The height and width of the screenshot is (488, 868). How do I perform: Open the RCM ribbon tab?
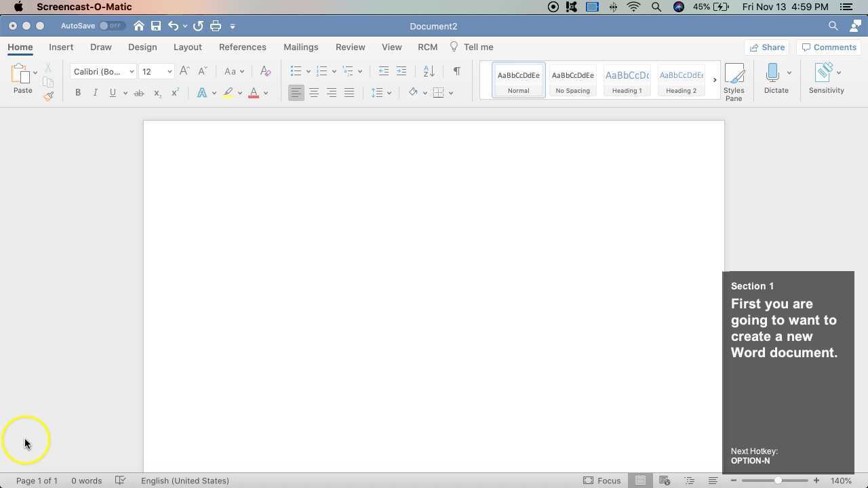pyautogui.click(x=427, y=47)
